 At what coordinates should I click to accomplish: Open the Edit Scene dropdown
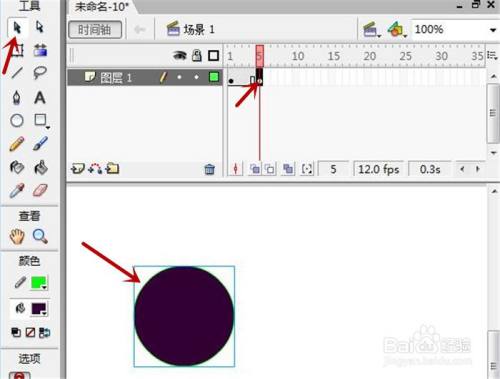click(x=372, y=30)
